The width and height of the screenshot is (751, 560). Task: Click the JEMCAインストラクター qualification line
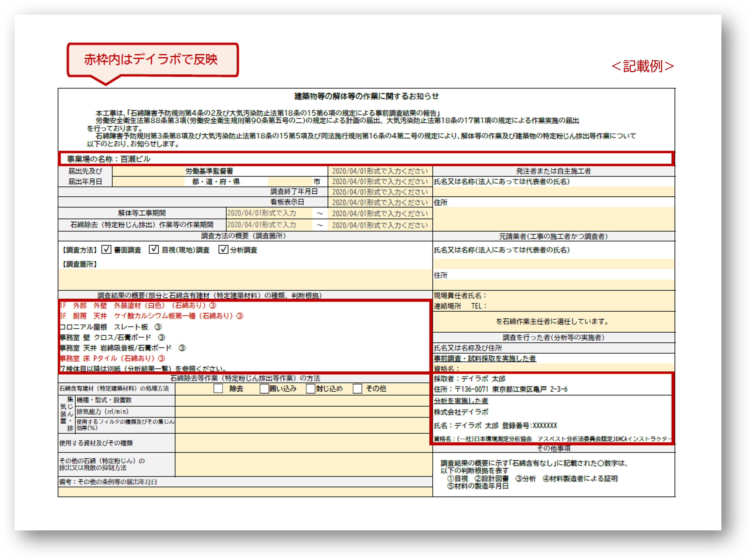[x=552, y=439]
